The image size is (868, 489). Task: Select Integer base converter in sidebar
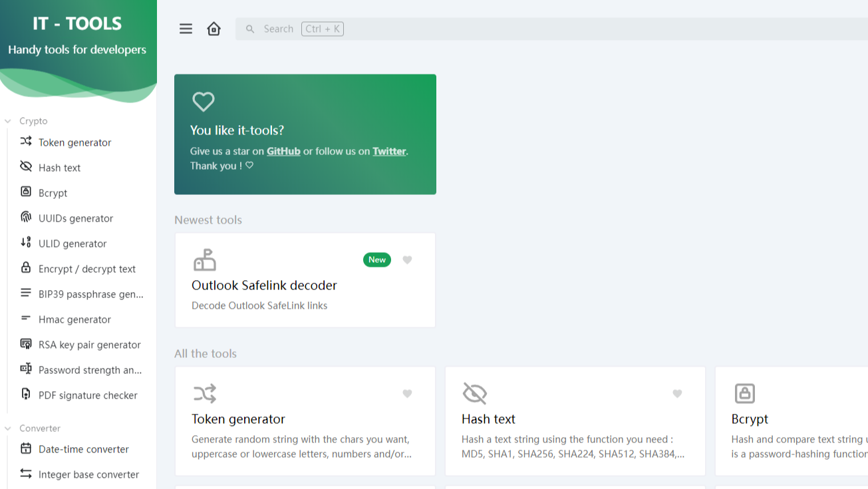click(x=88, y=474)
